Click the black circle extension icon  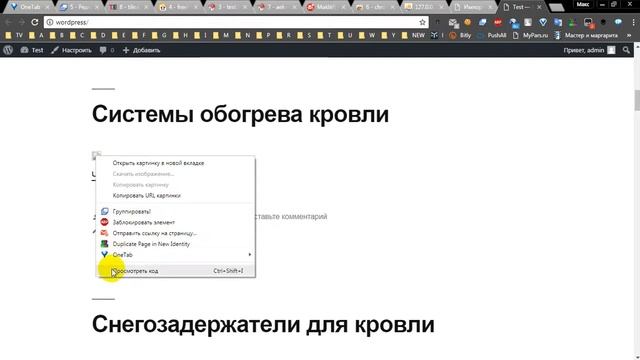click(x=603, y=22)
